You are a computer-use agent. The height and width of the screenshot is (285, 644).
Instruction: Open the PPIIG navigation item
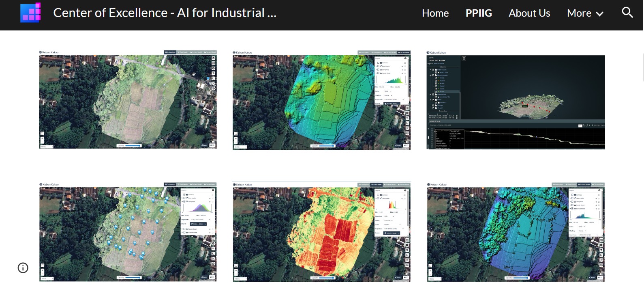click(x=478, y=13)
